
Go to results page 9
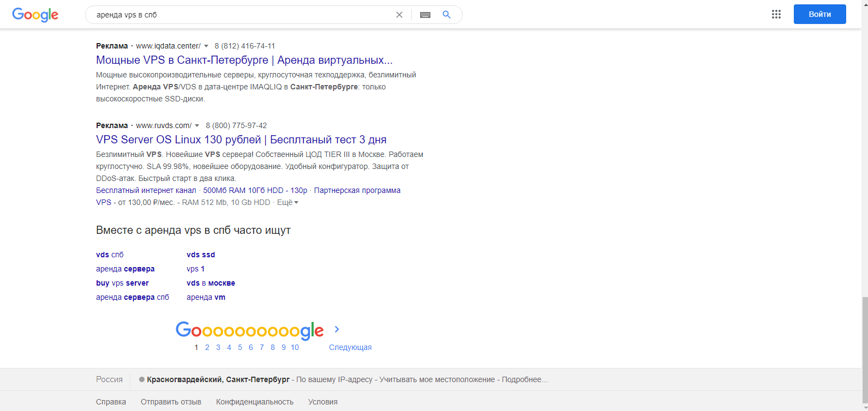284,347
